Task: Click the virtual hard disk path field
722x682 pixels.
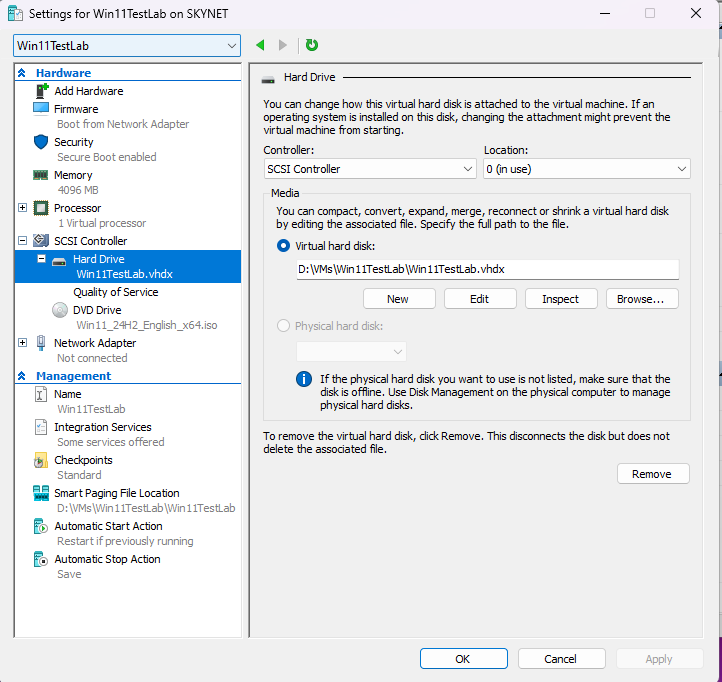Action: click(488, 269)
